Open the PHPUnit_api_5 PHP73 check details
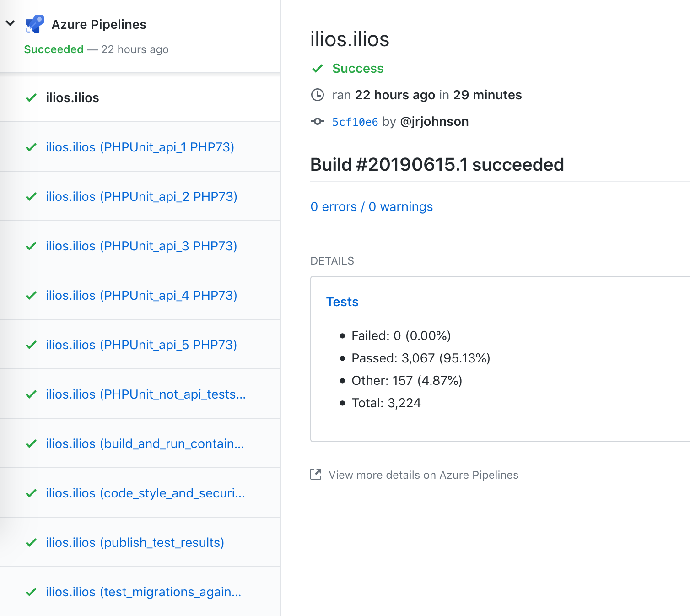690x616 pixels. (141, 345)
